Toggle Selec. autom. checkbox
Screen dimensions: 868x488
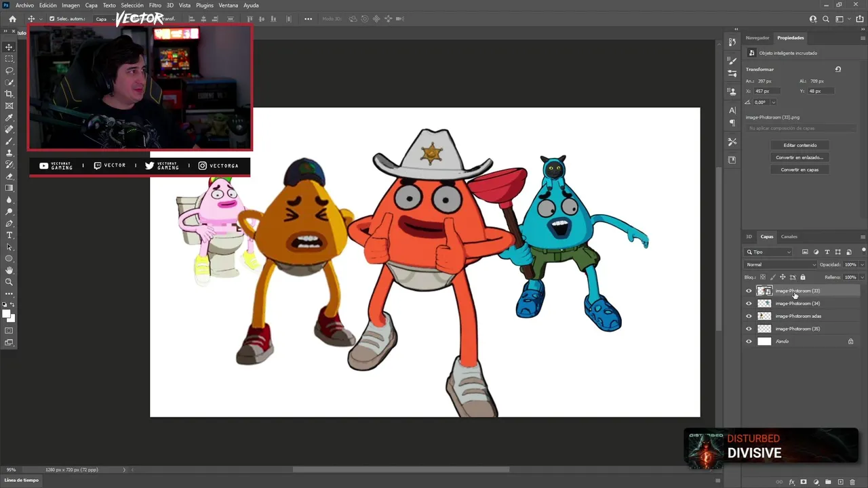(x=52, y=19)
